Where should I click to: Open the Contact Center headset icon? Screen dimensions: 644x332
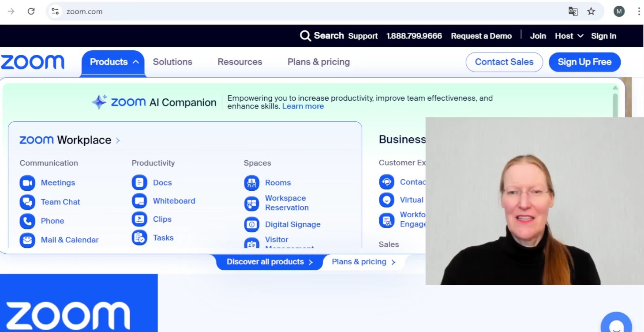tap(387, 182)
